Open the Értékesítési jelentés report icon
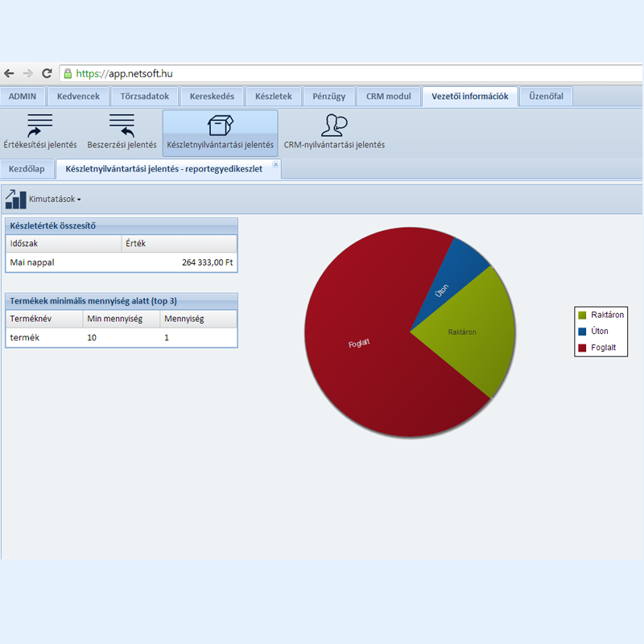Screen dimensions: 644x644 (x=39, y=126)
